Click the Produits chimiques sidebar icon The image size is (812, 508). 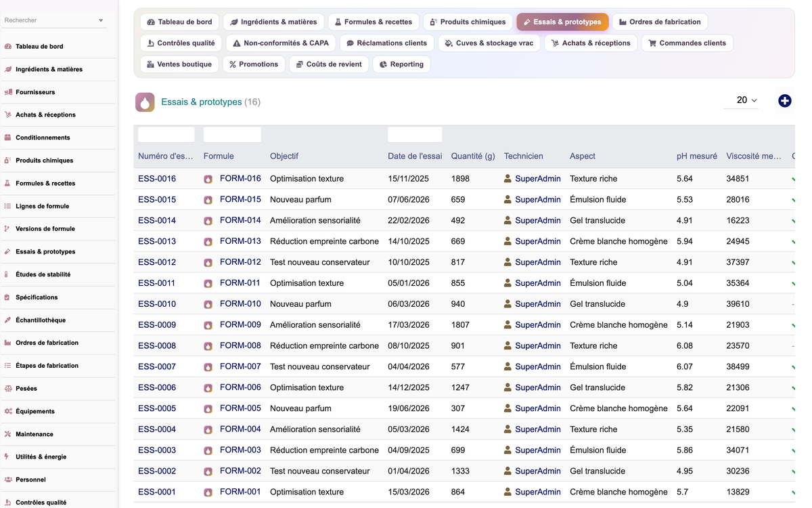[x=8, y=161]
